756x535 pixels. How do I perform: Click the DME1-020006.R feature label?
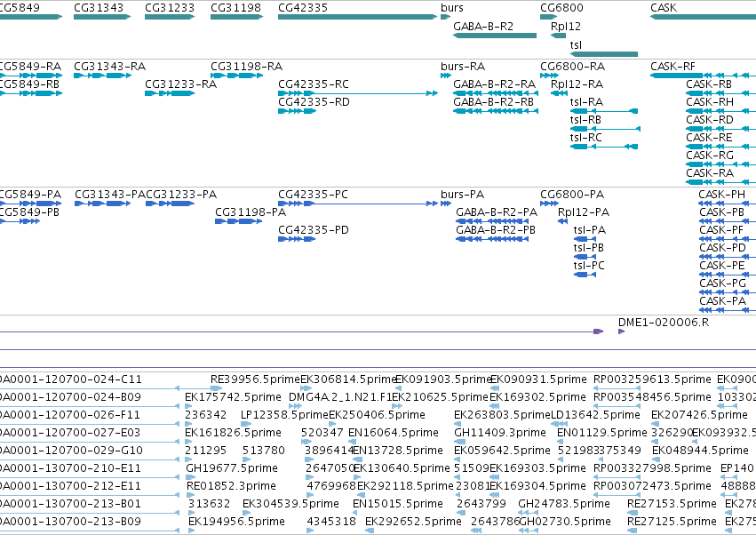(664, 323)
